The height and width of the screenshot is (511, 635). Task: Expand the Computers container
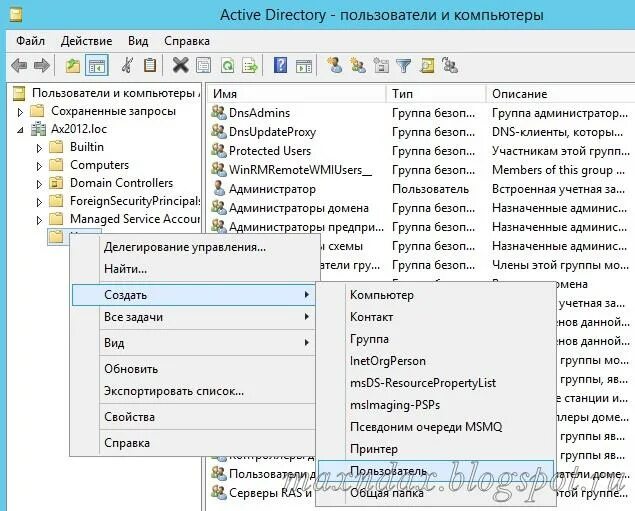[x=39, y=166]
